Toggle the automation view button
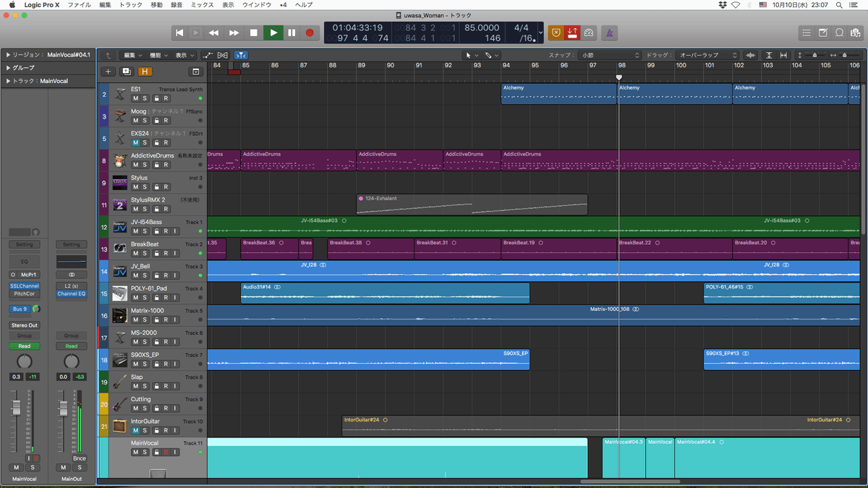Viewport: 868px width, 488px height. [208, 55]
